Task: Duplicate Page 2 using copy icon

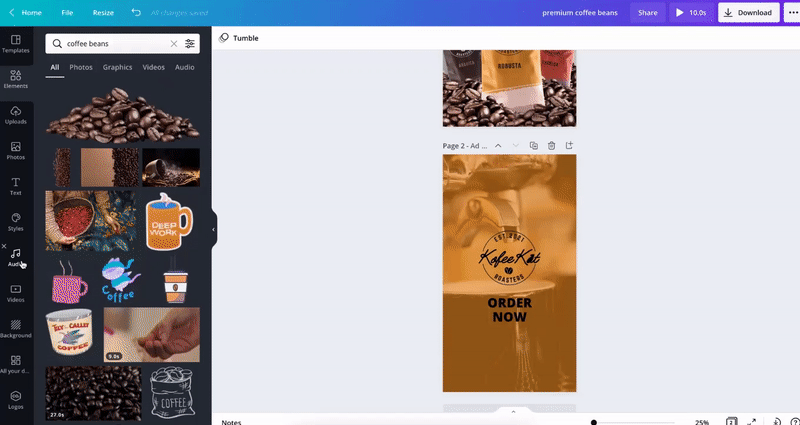Action: (x=534, y=146)
